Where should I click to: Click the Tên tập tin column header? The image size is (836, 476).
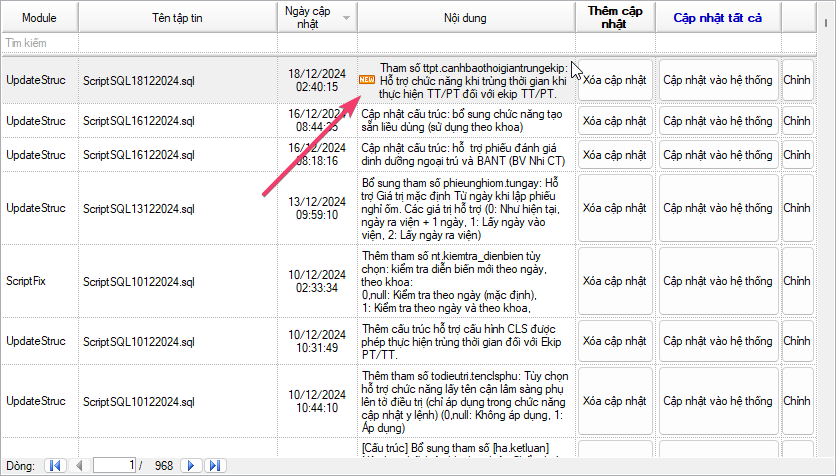point(178,18)
